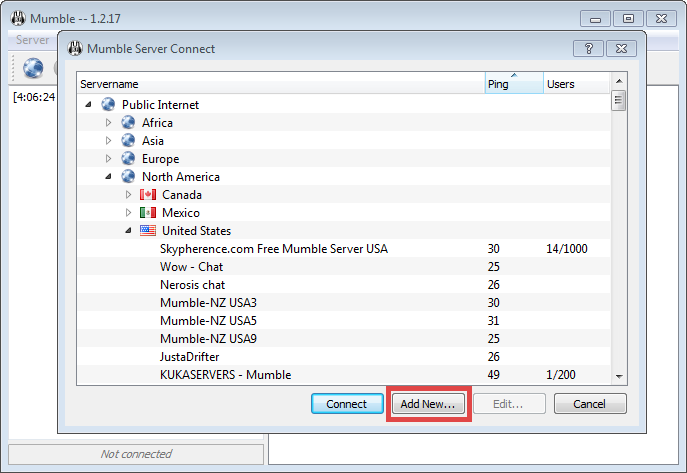Expand the Asia server region
Screen dimensions: 687x473
[x=109, y=141]
